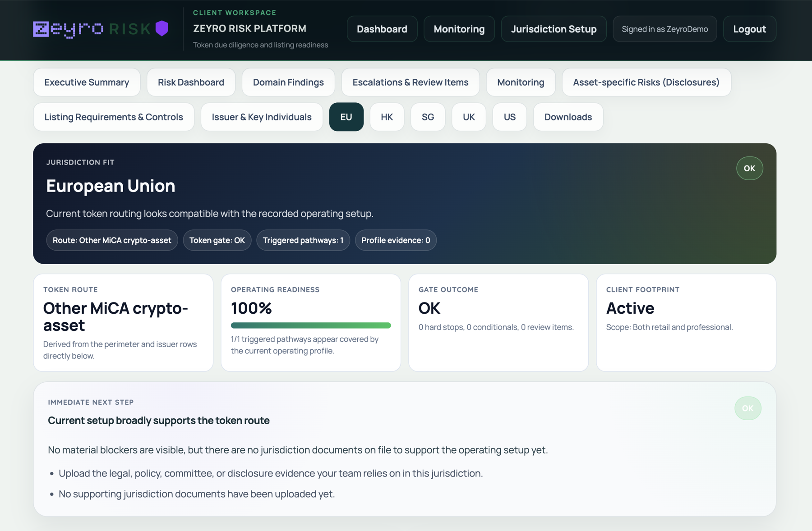This screenshot has width=812, height=531.
Task: Click the OK badge on Immediate Next Step card
Action: 747,408
